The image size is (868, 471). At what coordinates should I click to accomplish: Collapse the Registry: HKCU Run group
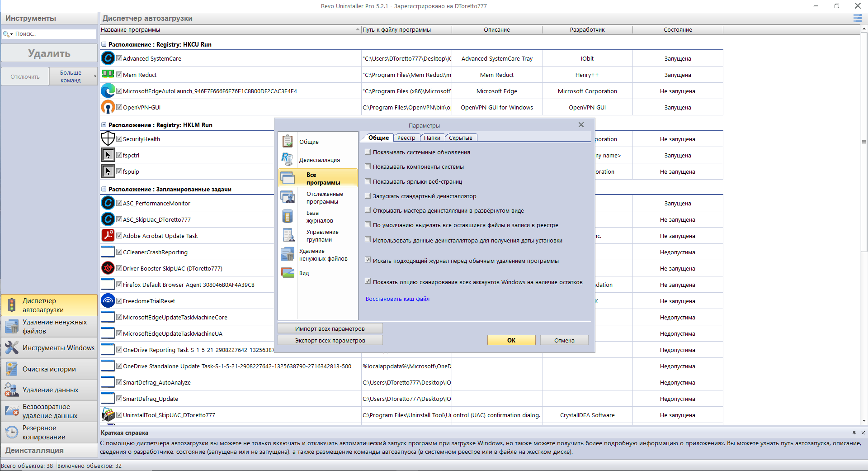pos(104,44)
